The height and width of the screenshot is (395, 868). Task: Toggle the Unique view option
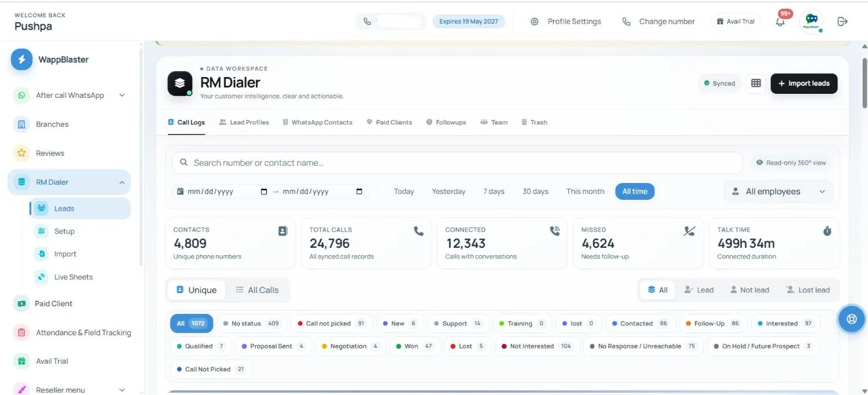point(196,290)
